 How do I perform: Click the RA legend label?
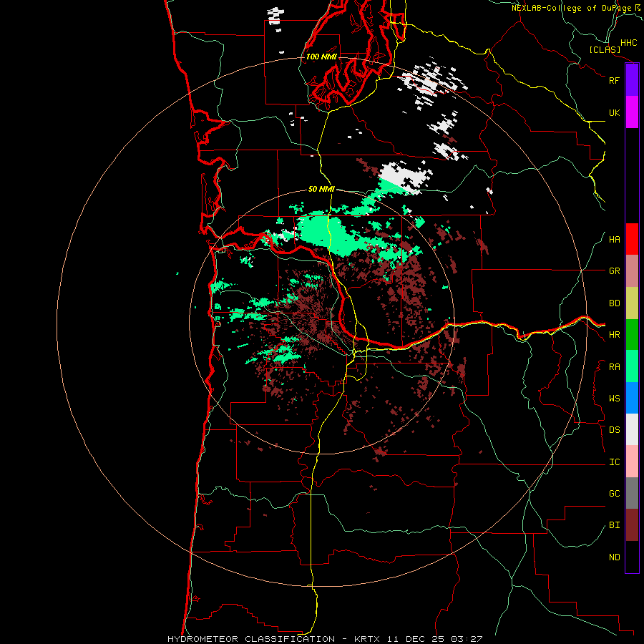[x=614, y=367]
